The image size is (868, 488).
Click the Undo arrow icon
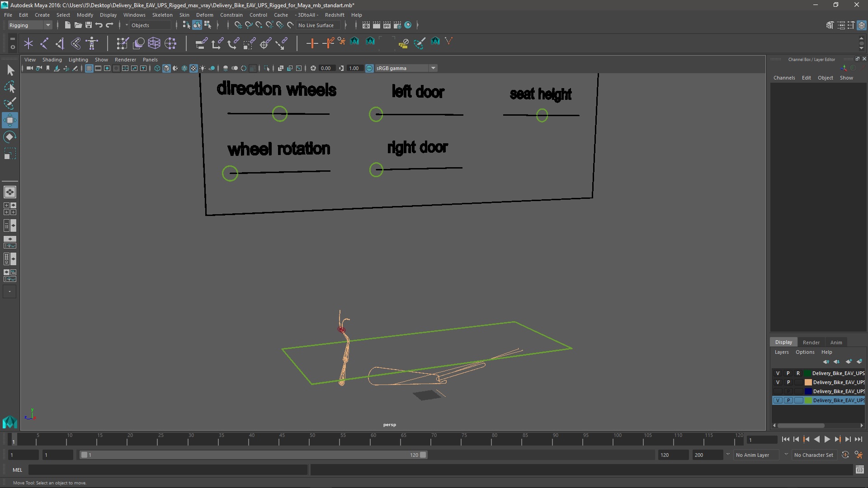[99, 25]
